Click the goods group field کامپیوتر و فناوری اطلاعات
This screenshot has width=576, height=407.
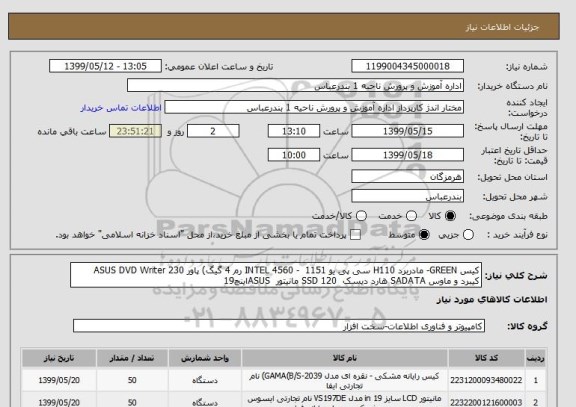coord(279,326)
